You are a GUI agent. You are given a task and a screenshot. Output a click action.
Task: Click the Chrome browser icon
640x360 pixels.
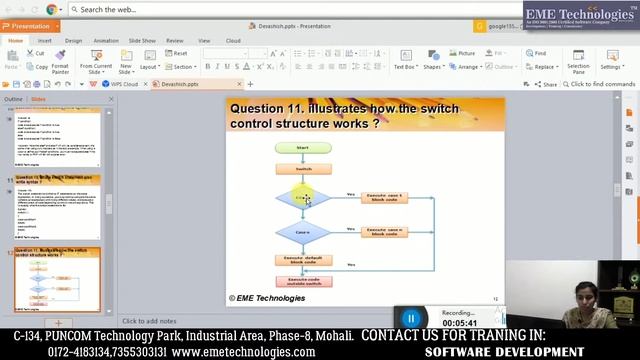pos(51,9)
